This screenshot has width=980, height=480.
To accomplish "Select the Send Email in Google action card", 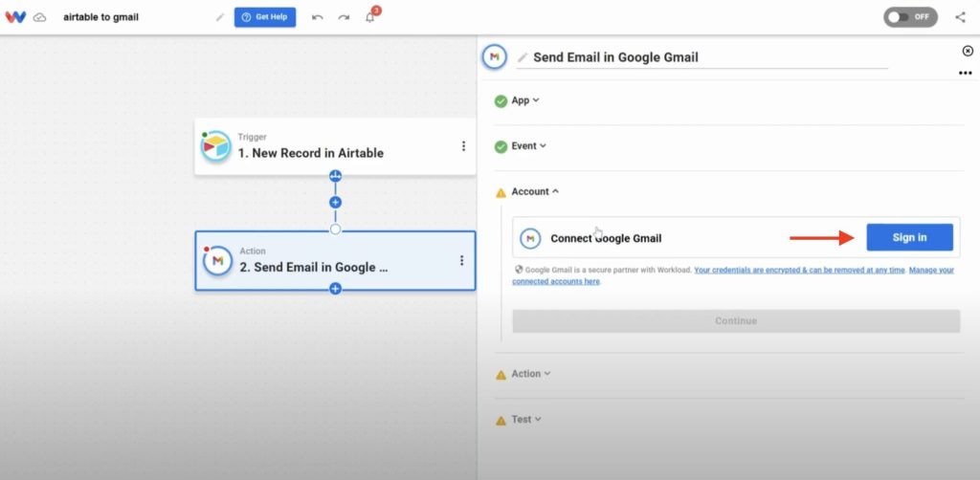I will point(335,260).
